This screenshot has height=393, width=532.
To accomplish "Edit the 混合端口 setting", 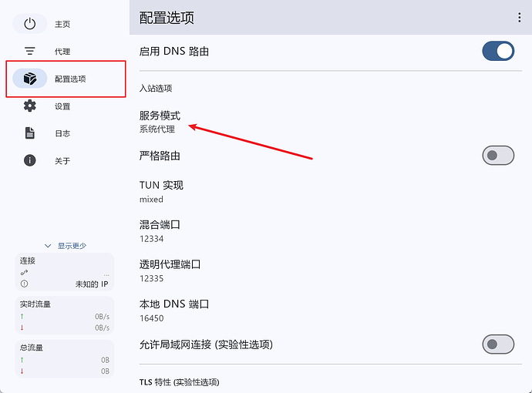I will click(x=160, y=231).
